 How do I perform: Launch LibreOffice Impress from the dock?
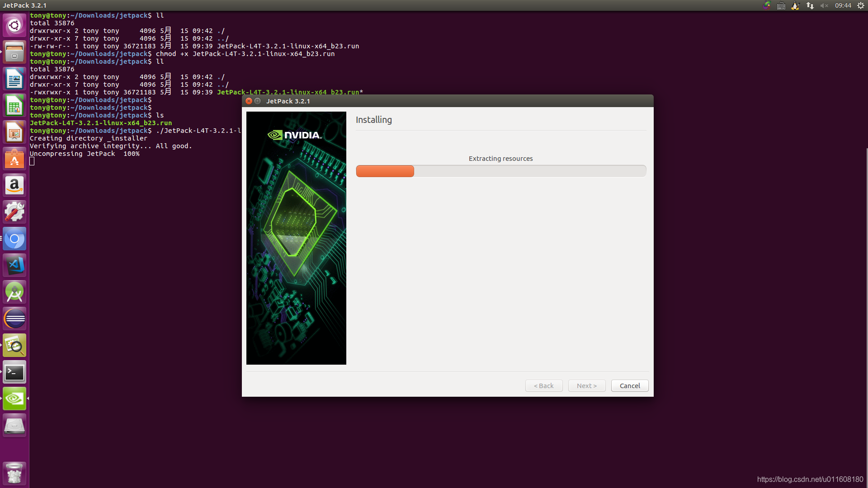[14, 132]
